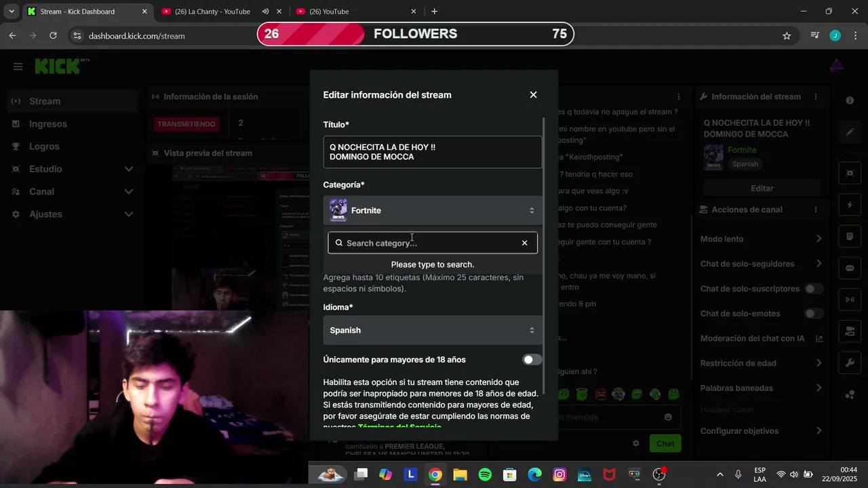Click the camera icon in right sidebar
The image size is (868, 488).
(850, 331)
